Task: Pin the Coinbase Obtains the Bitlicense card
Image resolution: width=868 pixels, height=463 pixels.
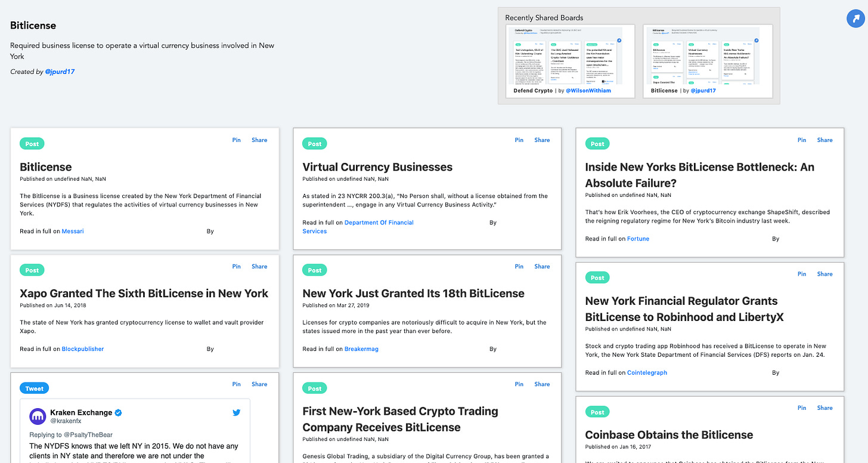Action: [802, 408]
